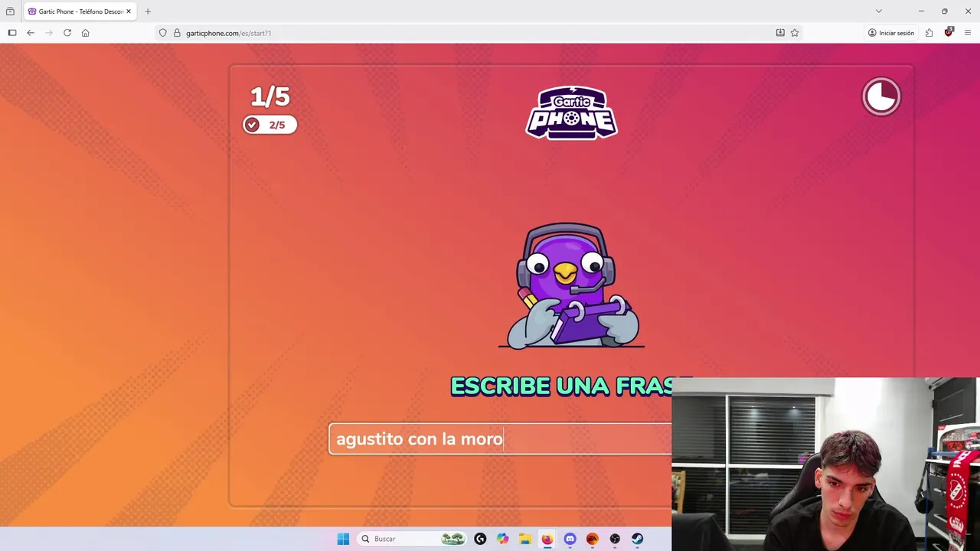980x551 pixels.
Task: Close the Gartic Phone tab
Action: [129, 11]
